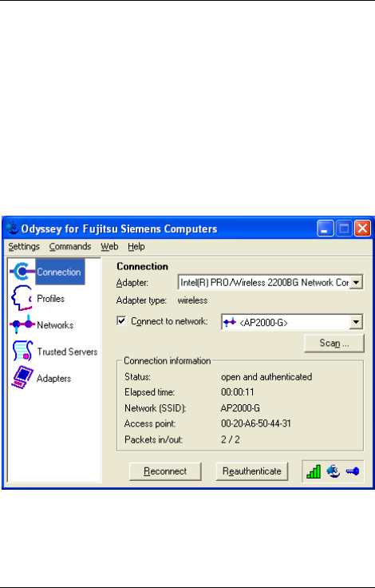Open the Help menu

(136, 247)
